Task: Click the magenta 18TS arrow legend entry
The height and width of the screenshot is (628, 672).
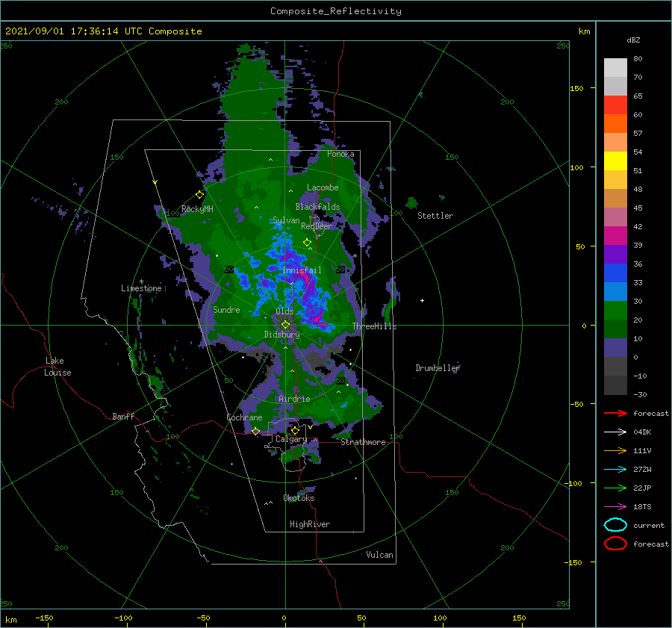Action: pyautogui.click(x=615, y=507)
